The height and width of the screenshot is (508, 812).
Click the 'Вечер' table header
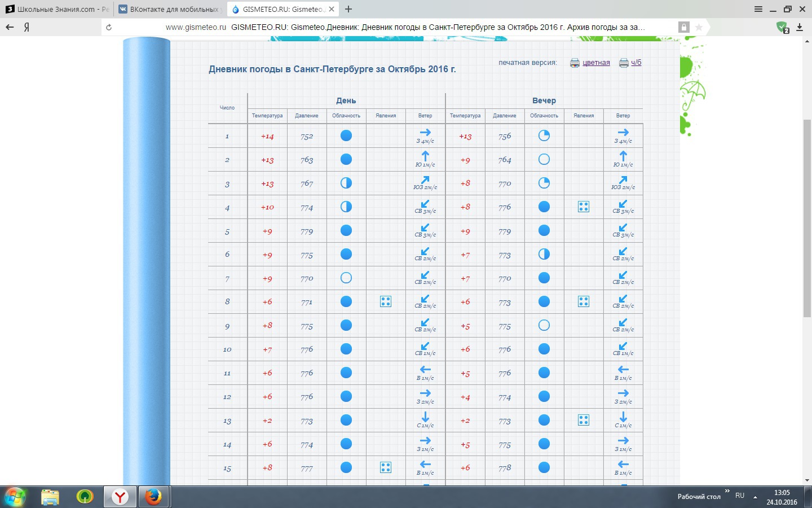pos(544,100)
